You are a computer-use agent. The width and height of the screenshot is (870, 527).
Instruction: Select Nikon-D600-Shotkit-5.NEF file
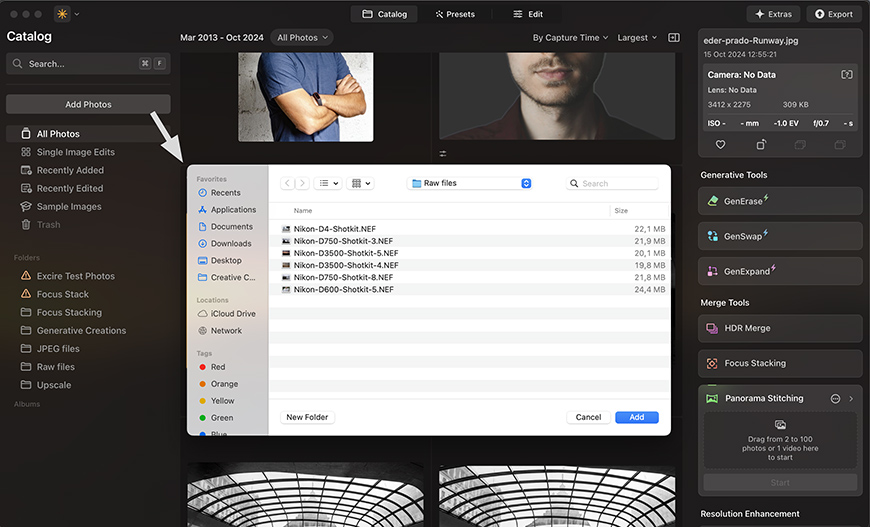click(469, 290)
